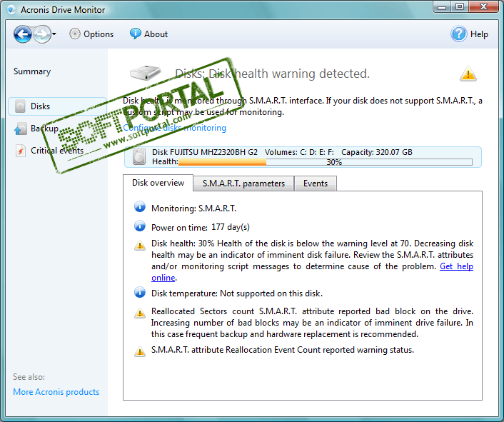This screenshot has width=504, height=422.
Task: Click the FUJITSU disk icon in the disk row
Action: point(139,157)
